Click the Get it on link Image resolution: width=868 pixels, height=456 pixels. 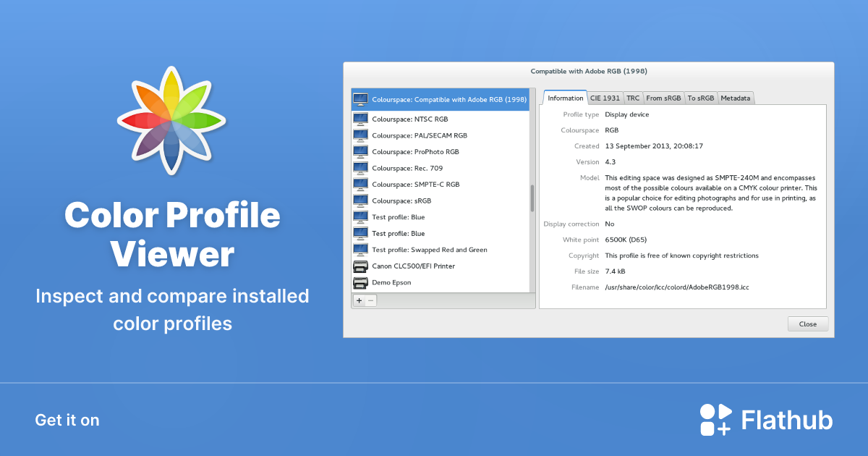pos(67,420)
